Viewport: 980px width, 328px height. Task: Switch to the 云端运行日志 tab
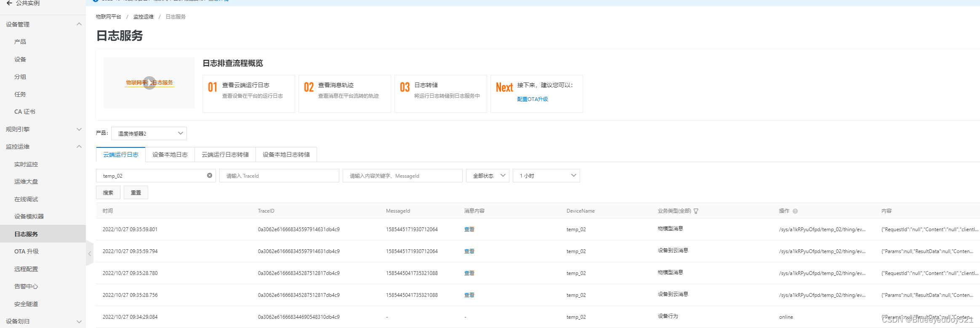click(121, 155)
